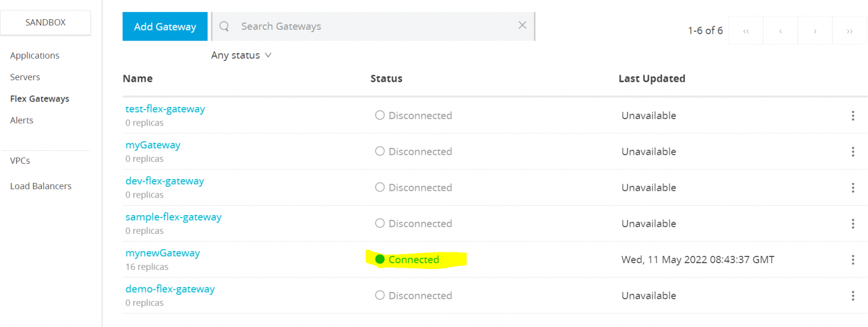Click the status circle for sample-flex-gateway
This screenshot has width=868, height=327.
[x=379, y=223]
